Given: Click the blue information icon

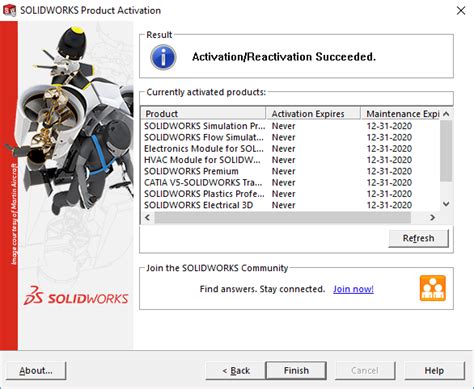Looking at the screenshot, I should point(163,58).
